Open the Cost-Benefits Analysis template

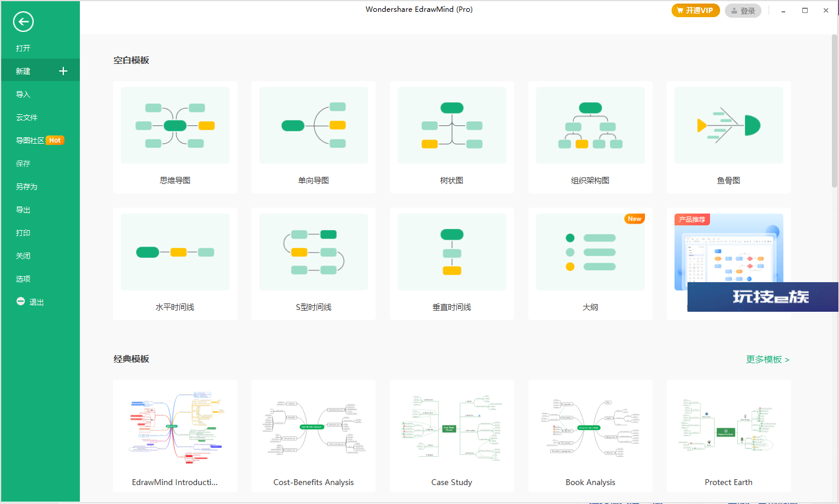[314, 436]
